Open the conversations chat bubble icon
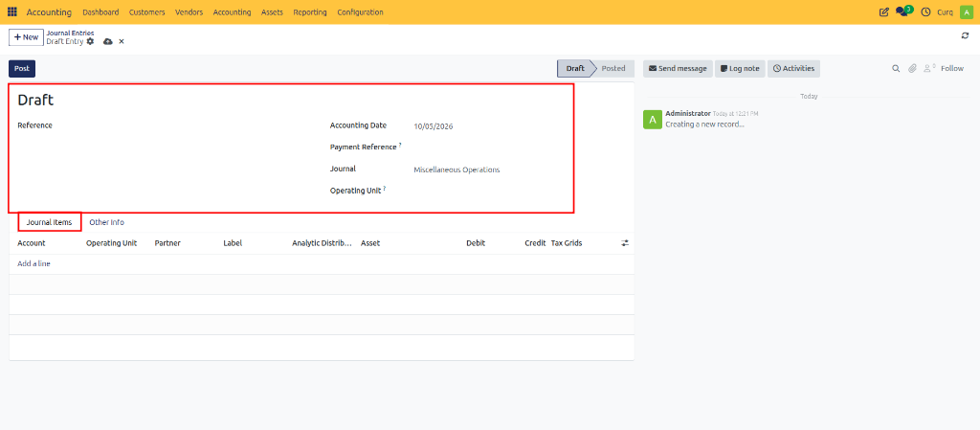The height and width of the screenshot is (430, 980). click(902, 11)
